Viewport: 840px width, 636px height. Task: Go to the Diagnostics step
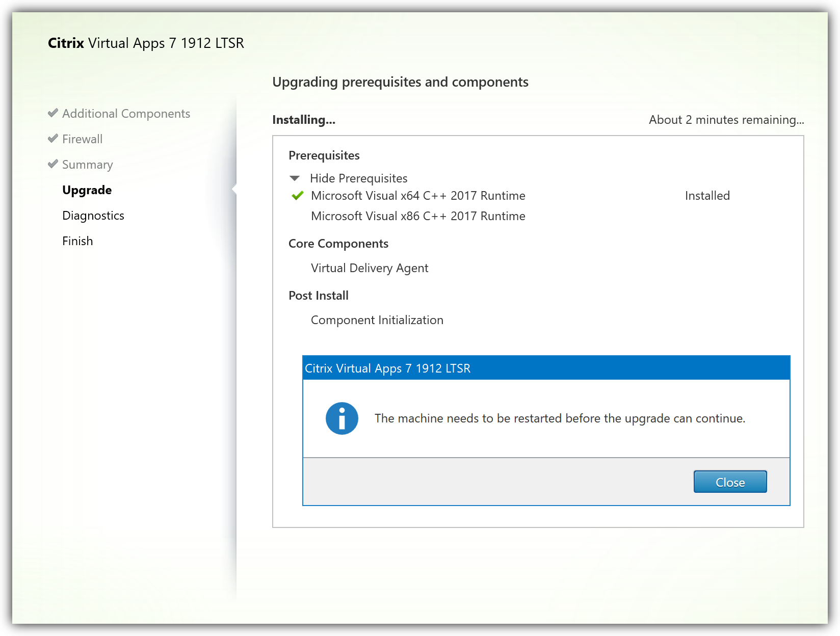pos(93,216)
